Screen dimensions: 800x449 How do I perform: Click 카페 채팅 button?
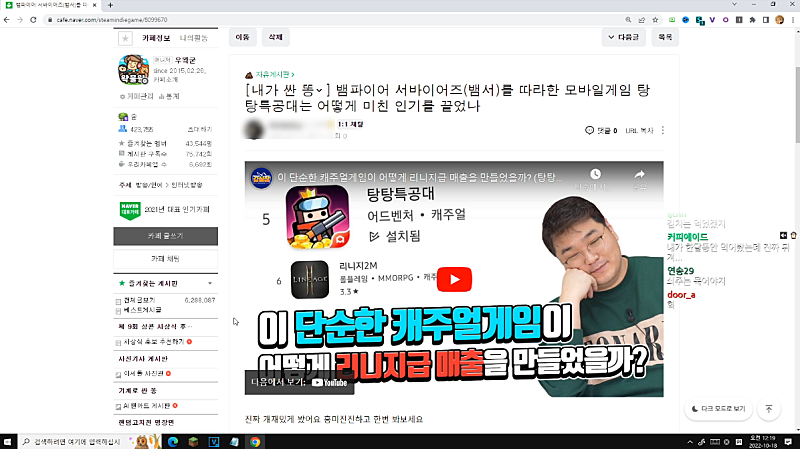coord(165,259)
